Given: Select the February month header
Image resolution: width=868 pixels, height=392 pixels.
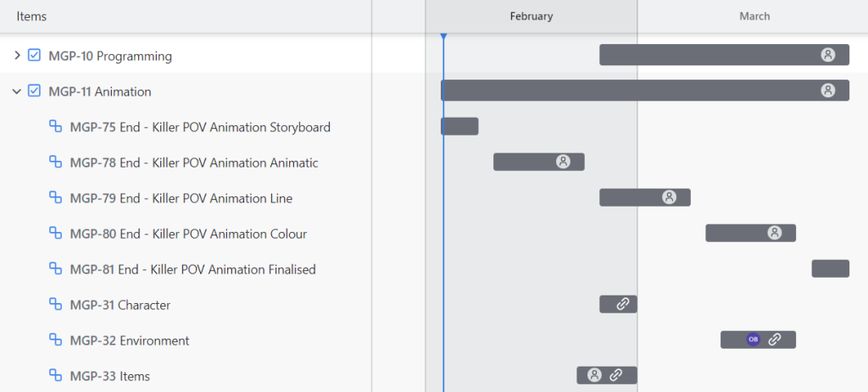Looking at the screenshot, I should click(531, 16).
